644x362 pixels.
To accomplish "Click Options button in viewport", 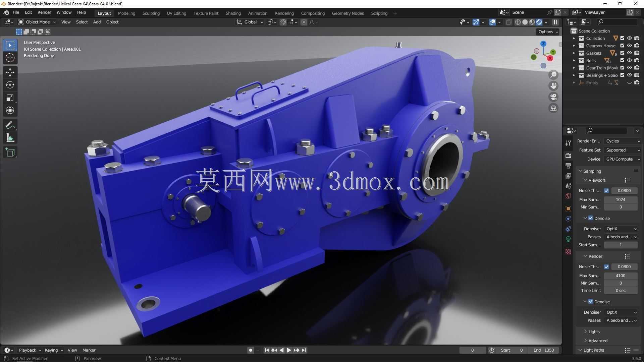I will tap(548, 32).
